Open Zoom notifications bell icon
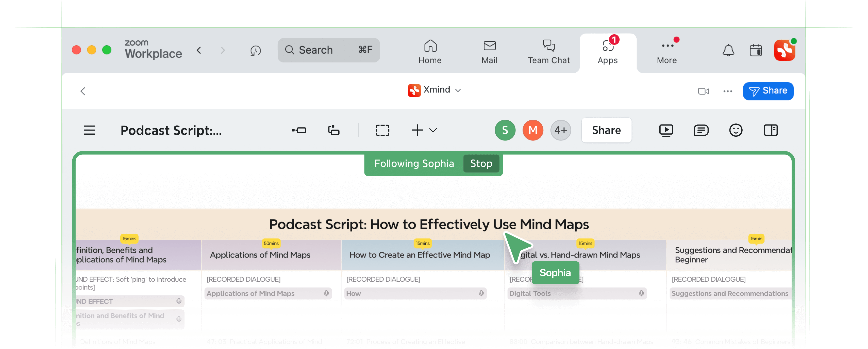This screenshot has width=868, height=349. point(728,50)
